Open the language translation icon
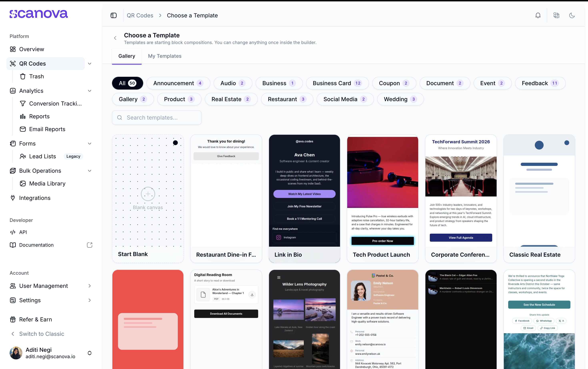Image resolution: width=588 pixels, height=369 pixels. tap(556, 15)
